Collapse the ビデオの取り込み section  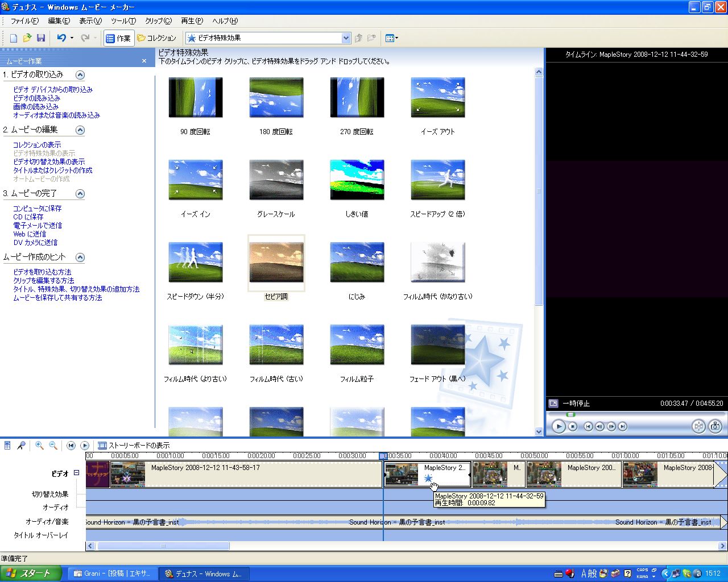point(80,75)
